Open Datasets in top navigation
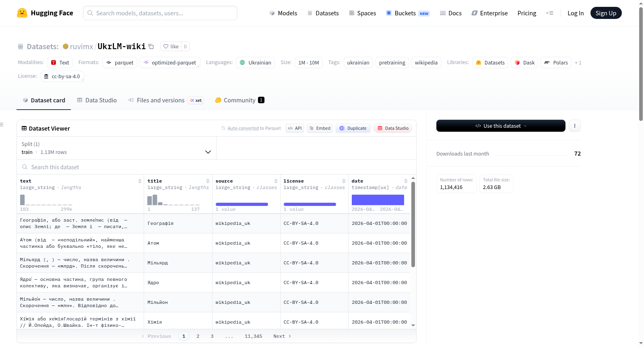The width and height of the screenshot is (644, 347). click(323, 13)
